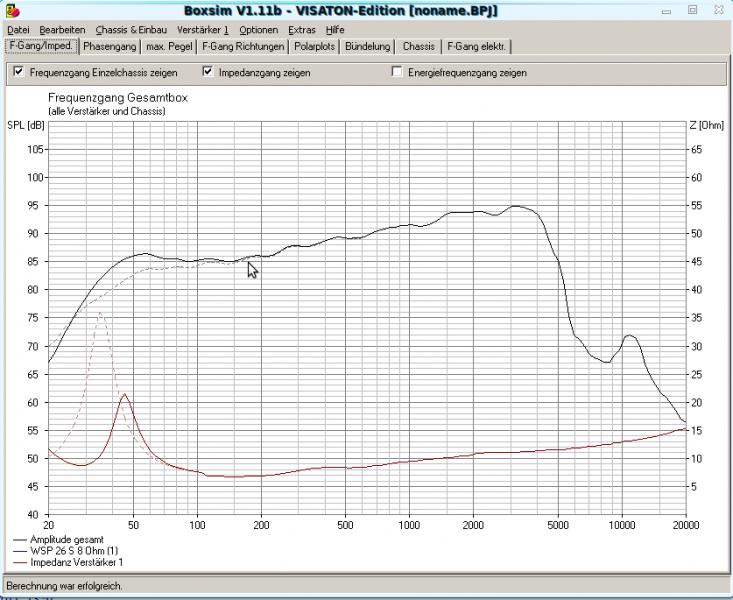Open the Extras menu
Viewport: 733px width, 600px height.
coord(301,30)
